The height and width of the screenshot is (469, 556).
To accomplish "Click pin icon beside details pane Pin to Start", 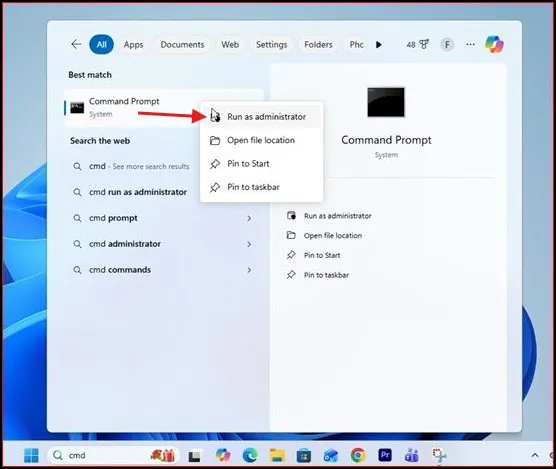I will tap(291, 255).
